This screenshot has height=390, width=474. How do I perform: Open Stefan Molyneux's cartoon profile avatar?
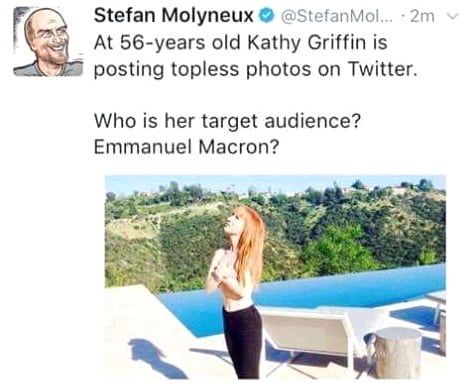click(x=48, y=42)
